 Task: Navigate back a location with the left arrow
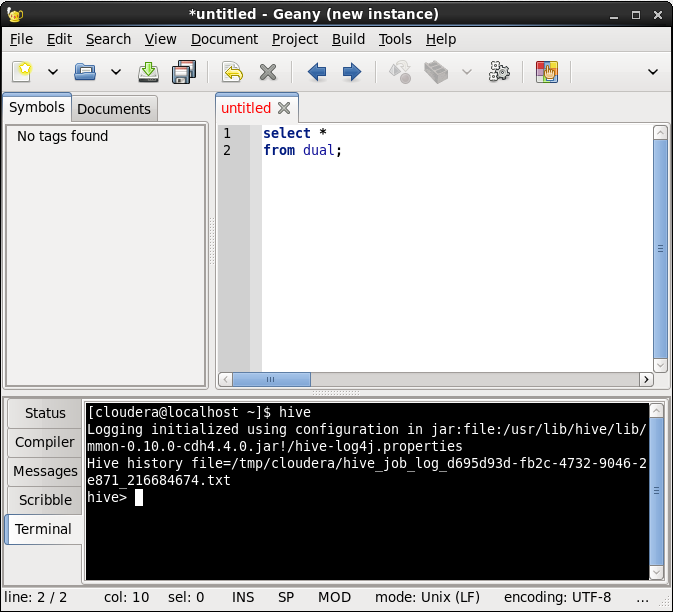pos(317,72)
